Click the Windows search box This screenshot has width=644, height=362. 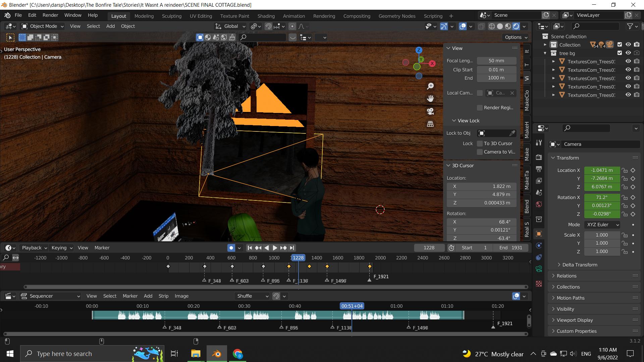click(x=92, y=354)
